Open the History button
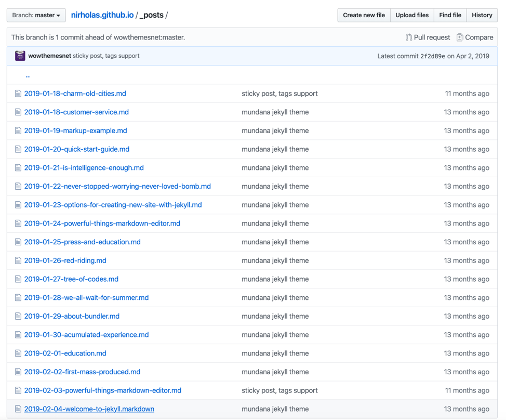The image size is (506, 420). [482, 15]
